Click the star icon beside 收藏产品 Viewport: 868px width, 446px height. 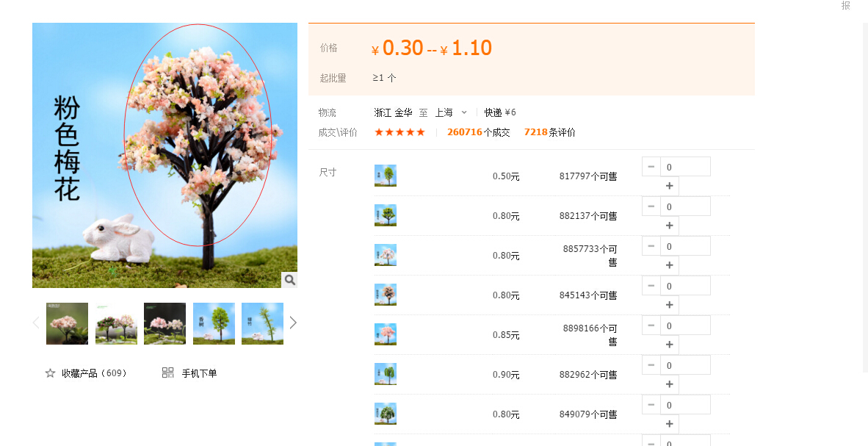50,373
